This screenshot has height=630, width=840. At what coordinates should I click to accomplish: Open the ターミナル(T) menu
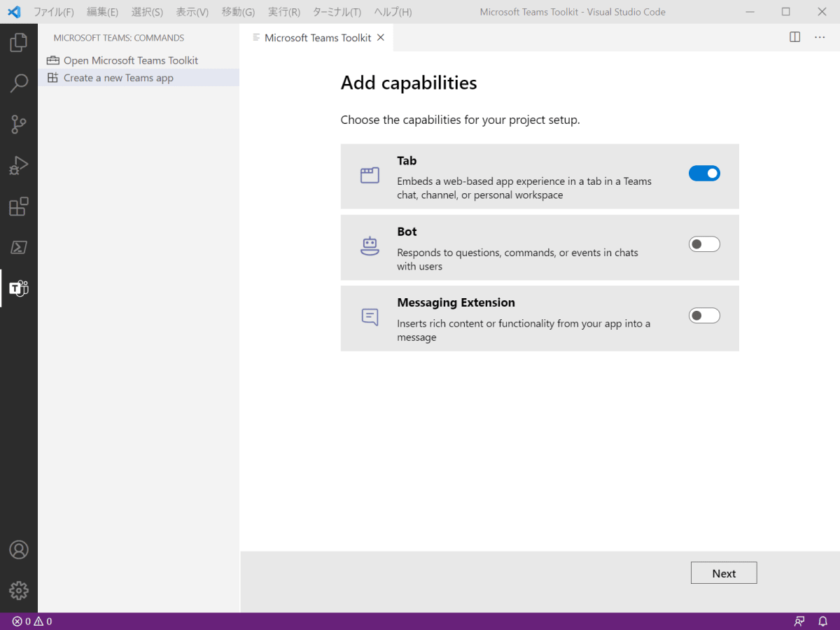(337, 12)
